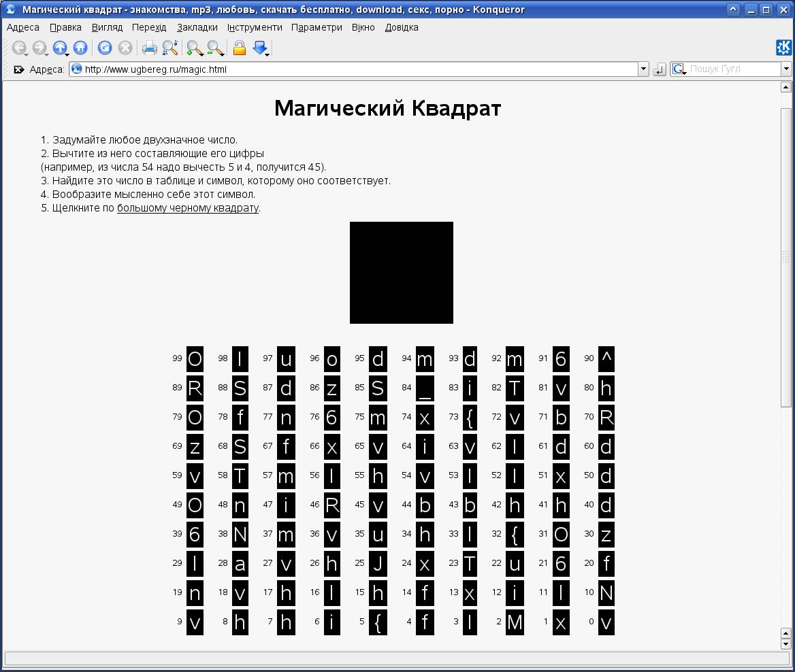795x672 pixels.
Task: Click the scrollbar up arrow at top
Action: tap(786, 88)
